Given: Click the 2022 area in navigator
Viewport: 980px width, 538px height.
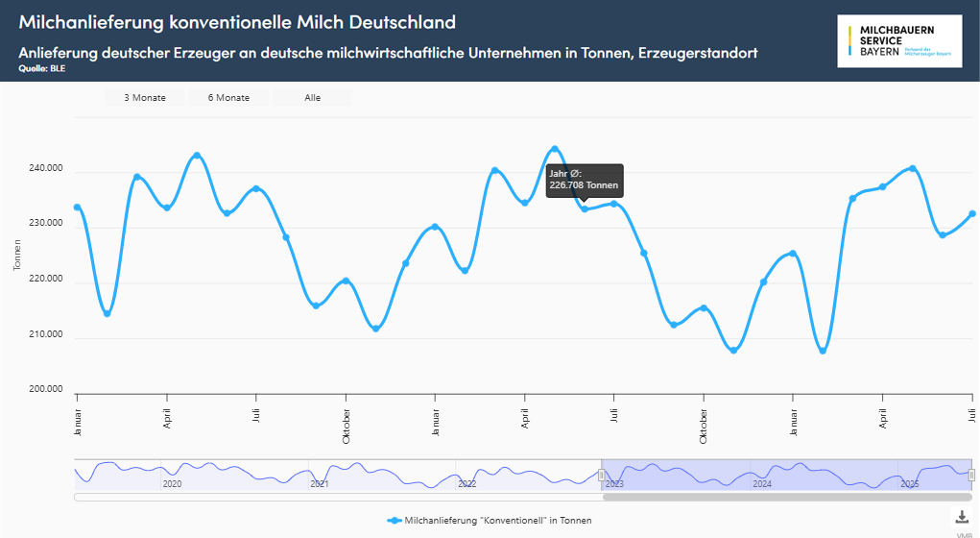Looking at the screenshot, I should tap(466, 476).
